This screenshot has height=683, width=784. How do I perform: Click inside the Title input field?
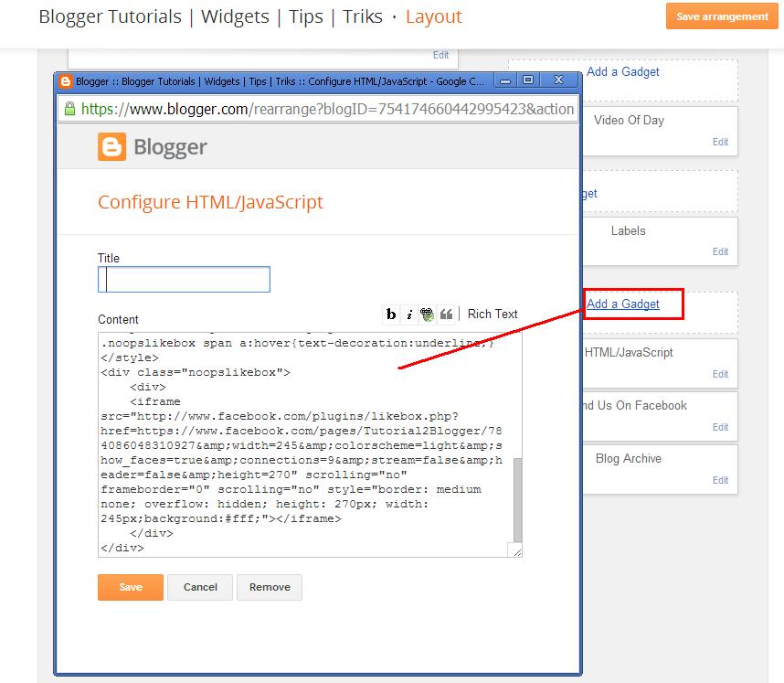pos(183,279)
